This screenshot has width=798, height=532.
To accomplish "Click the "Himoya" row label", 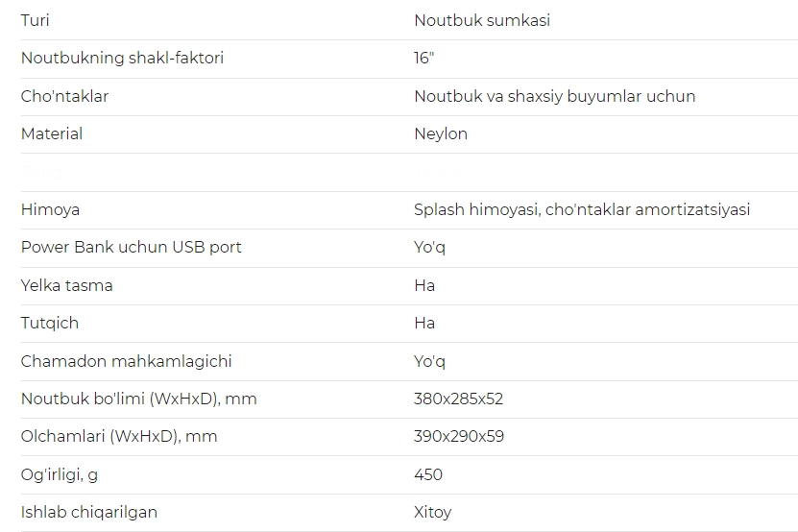I will [x=50, y=209].
